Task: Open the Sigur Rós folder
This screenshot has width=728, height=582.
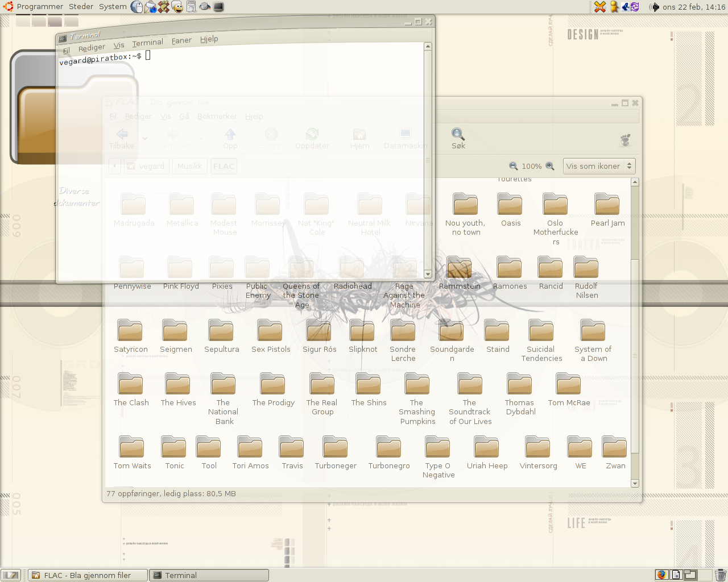Action: click(x=319, y=336)
